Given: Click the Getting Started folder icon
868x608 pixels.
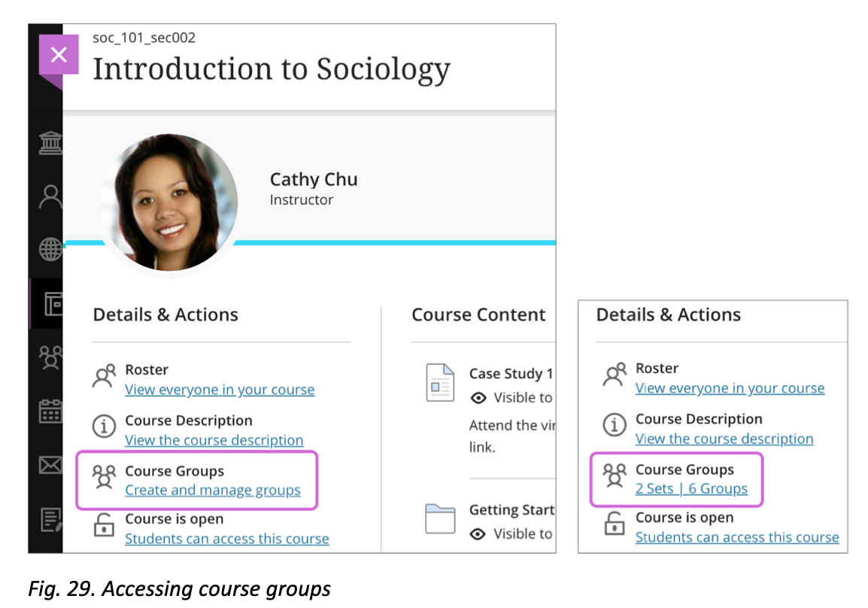Looking at the screenshot, I should pyautogui.click(x=440, y=519).
